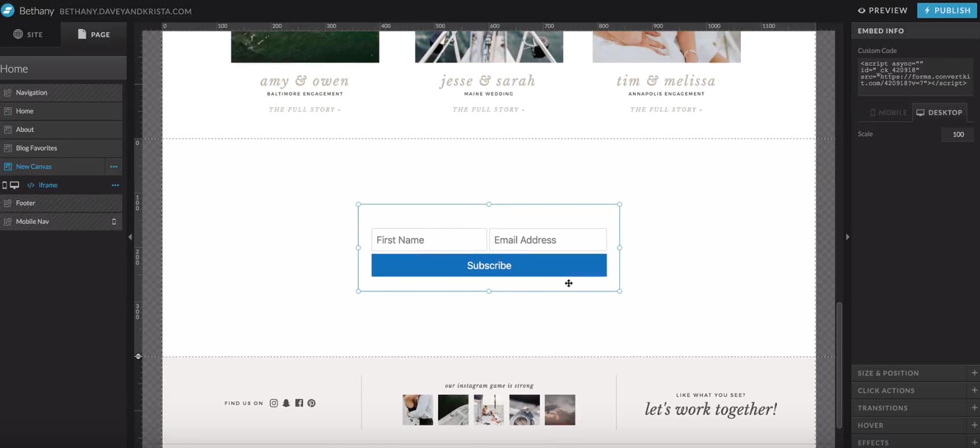980x448 pixels.
Task: Select the Navigation canvas icon
Action: click(8, 92)
